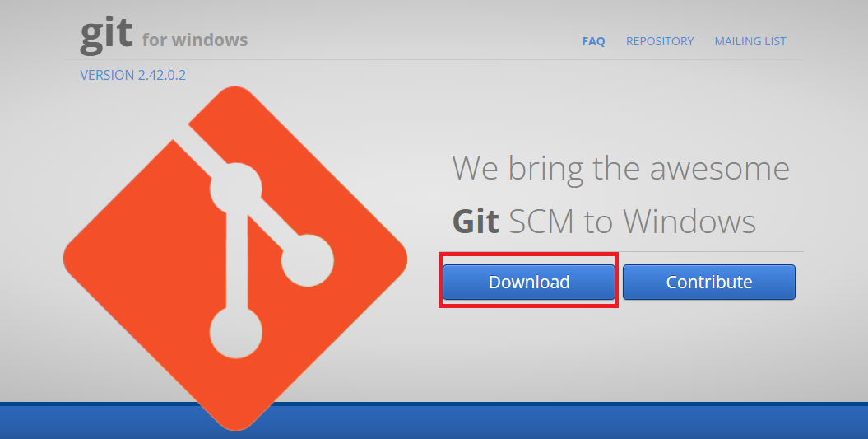
Task: Click the blue Download button
Action: 529,283
